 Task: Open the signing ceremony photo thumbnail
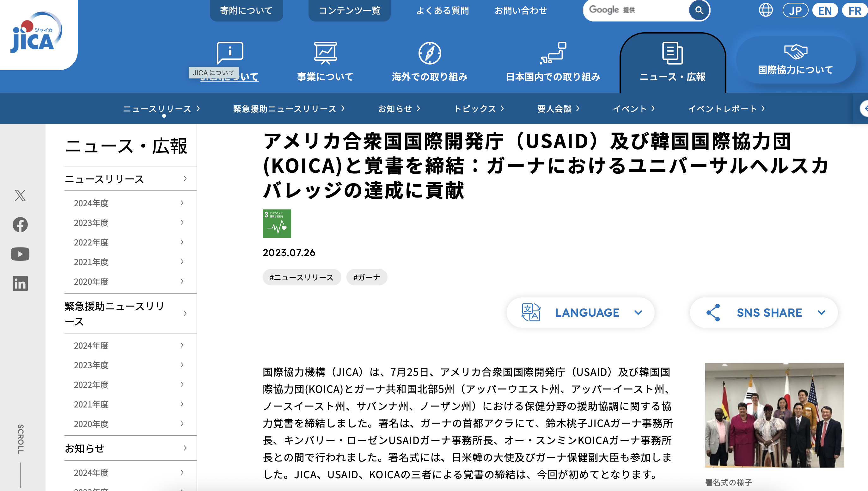point(774,415)
